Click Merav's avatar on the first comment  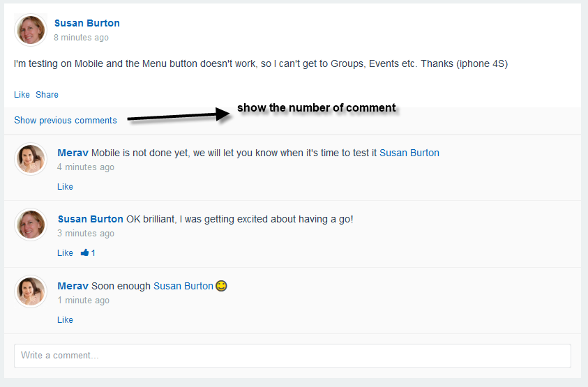click(31, 158)
